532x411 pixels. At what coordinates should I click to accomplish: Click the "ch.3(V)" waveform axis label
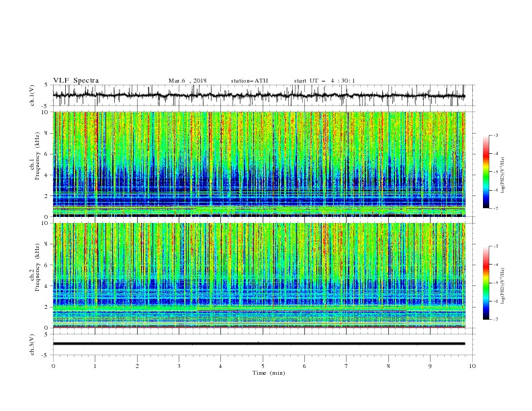coord(32,345)
